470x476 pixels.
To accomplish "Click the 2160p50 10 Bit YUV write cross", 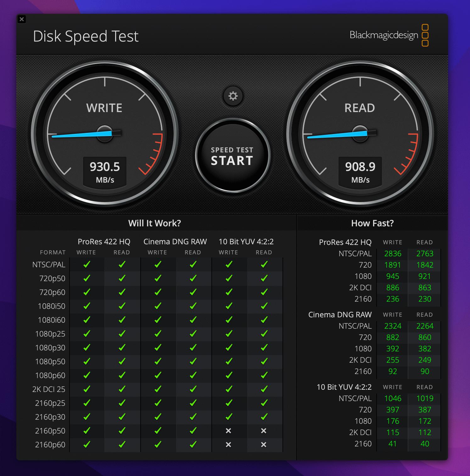I will (x=228, y=431).
